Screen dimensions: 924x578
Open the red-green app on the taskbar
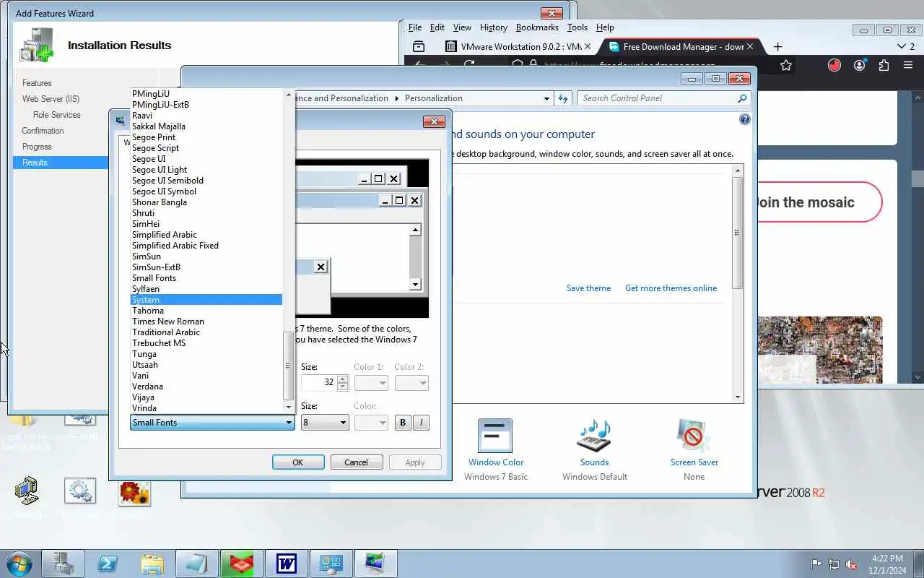coord(242,564)
